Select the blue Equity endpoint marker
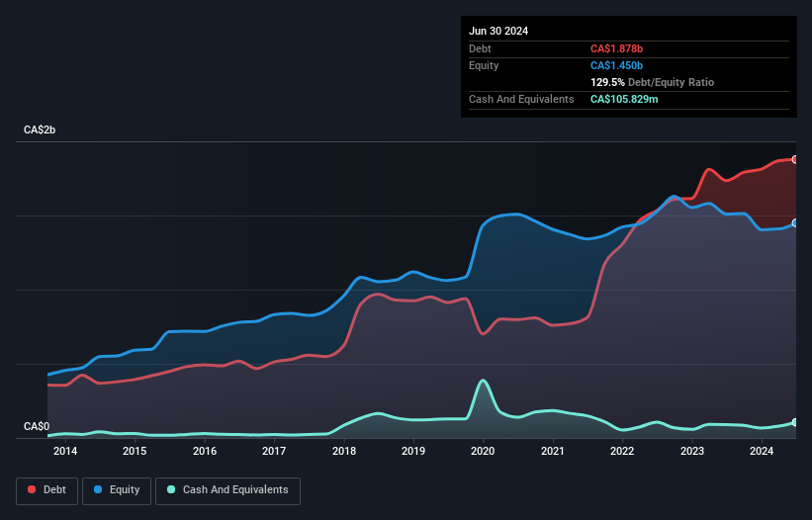This screenshot has height=520, width=812. click(795, 223)
